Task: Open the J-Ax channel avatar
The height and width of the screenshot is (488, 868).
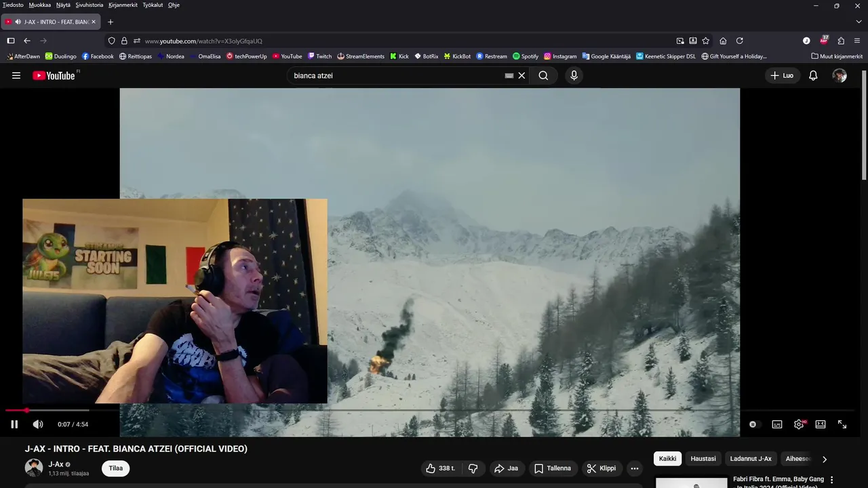Action: pyautogui.click(x=34, y=468)
